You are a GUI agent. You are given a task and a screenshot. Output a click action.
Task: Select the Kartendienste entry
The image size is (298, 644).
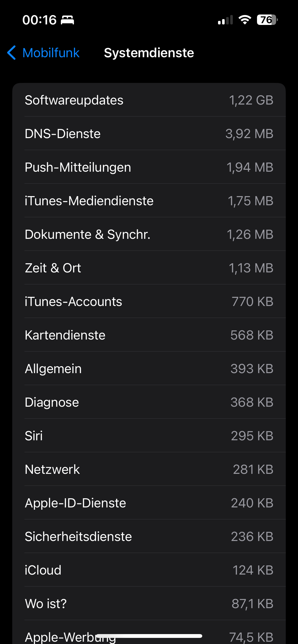[x=149, y=335]
